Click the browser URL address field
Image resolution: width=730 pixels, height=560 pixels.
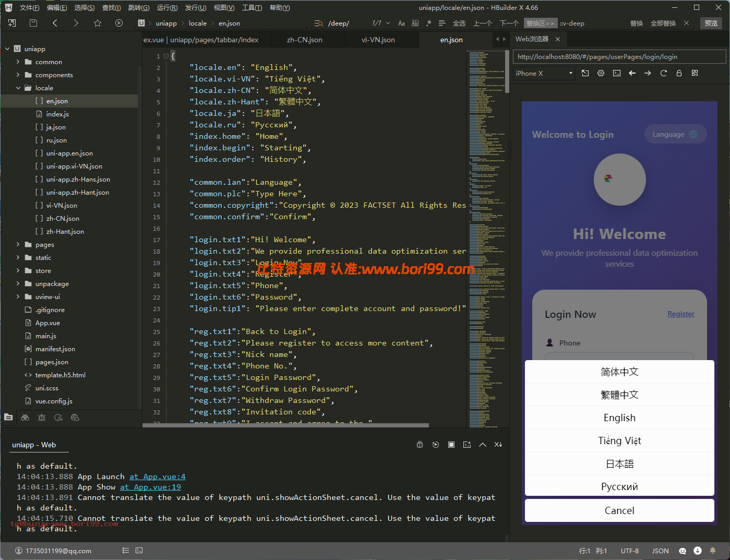pyautogui.click(x=619, y=57)
